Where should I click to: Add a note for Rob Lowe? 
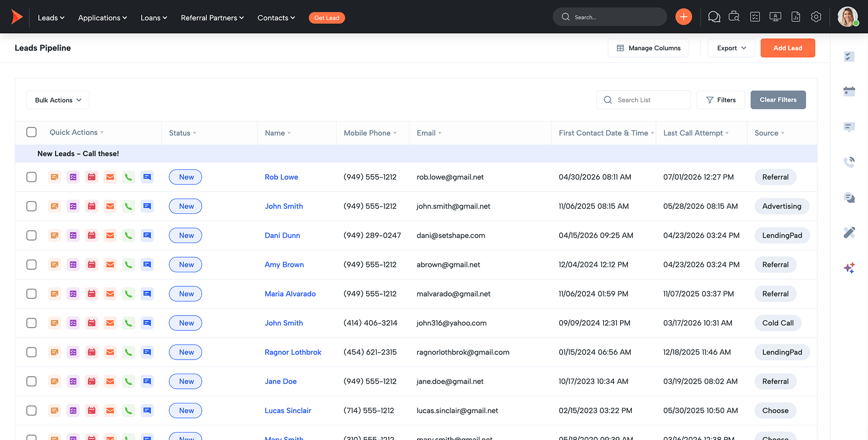(55, 177)
